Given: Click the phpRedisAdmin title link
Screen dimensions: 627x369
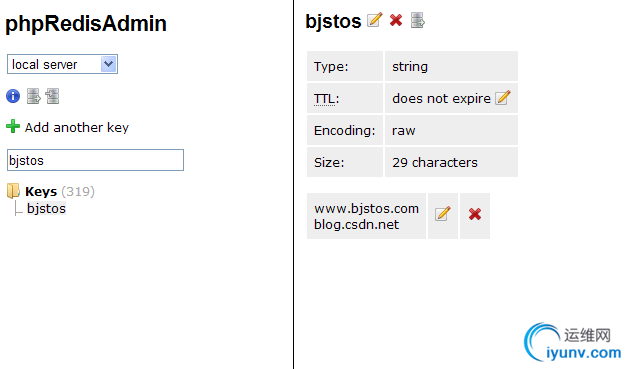Looking at the screenshot, I should coord(86,23).
